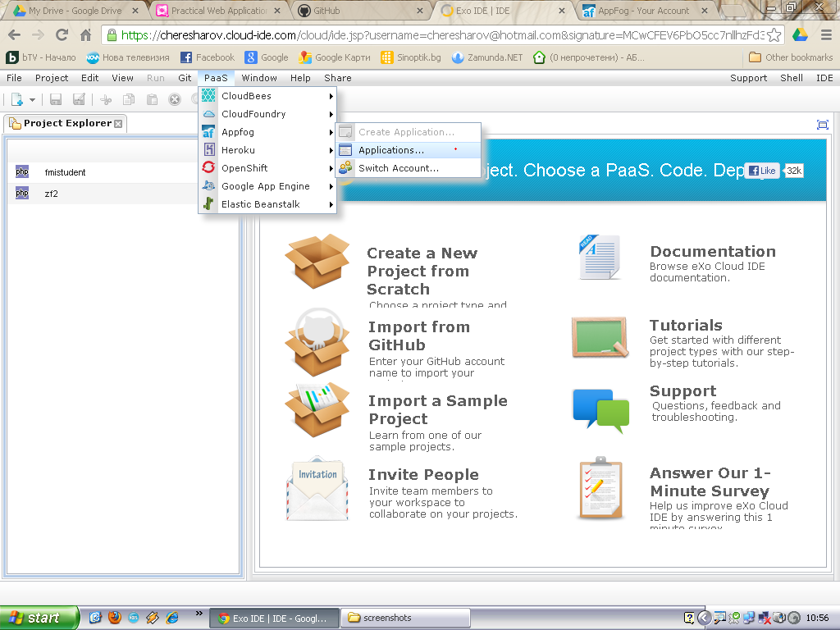Expand the Google App Engine submenu

268,186
